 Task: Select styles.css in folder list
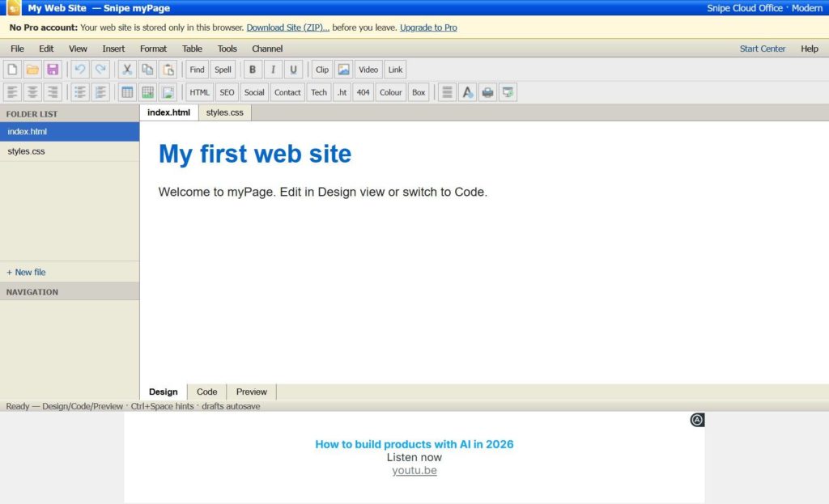pos(70,151)
